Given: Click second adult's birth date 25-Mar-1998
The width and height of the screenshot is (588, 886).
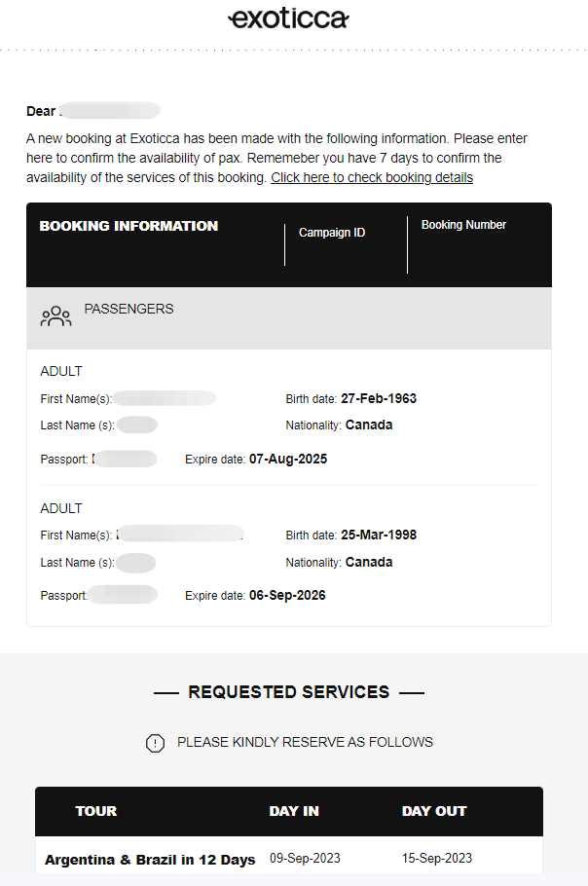Looking at the screenshot, I should click(x=379, y=535).
